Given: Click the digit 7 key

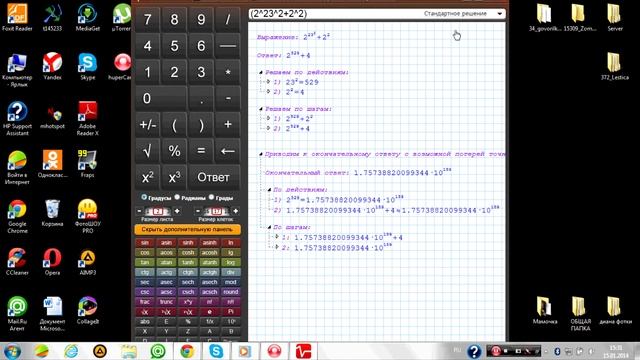Looking at the screenshot, I should point(147,19).
